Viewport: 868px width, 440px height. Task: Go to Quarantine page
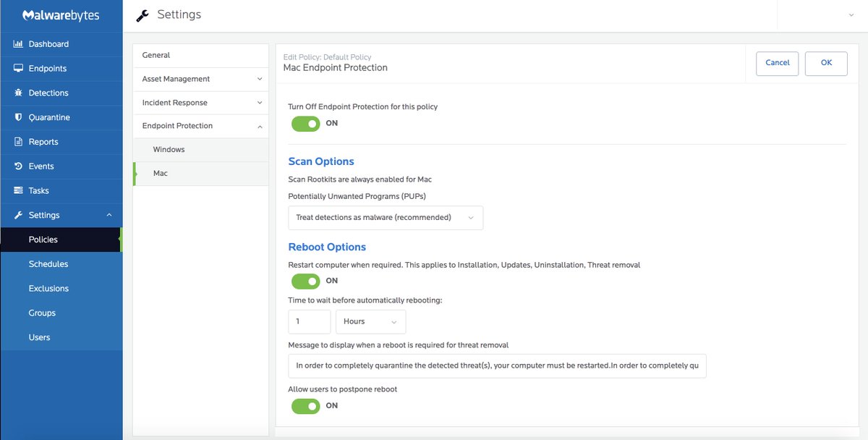click(x=61, y=117)
